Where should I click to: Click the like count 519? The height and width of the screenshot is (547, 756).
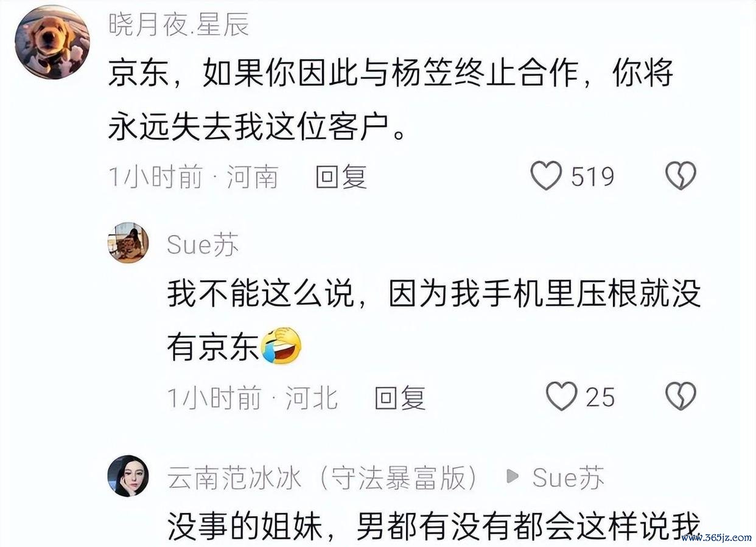pyautogui.click(x=593, y=177)
